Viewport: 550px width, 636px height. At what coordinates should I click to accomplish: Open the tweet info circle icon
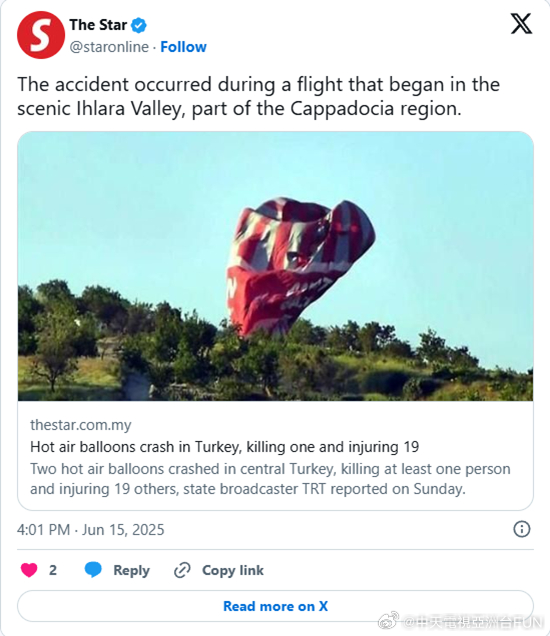522,529
